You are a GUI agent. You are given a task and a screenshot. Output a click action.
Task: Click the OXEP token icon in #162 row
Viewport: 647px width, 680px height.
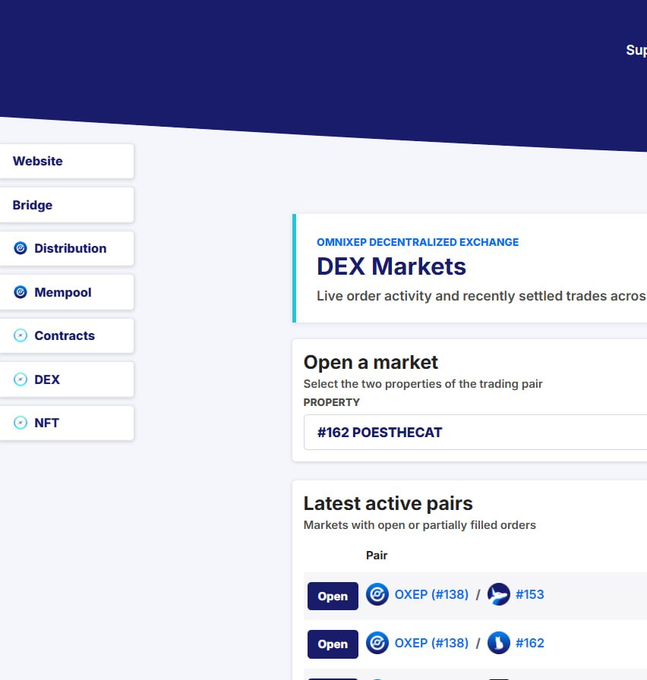click(x=377, y=643)
